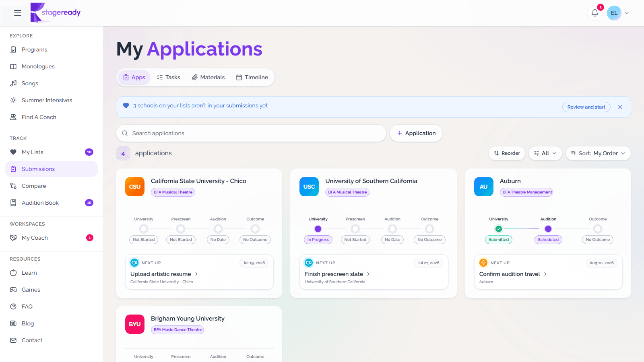Screen dimensions: 644x362
Task: Click Auburn Scheduled status pill
Action: pos(548,240)
